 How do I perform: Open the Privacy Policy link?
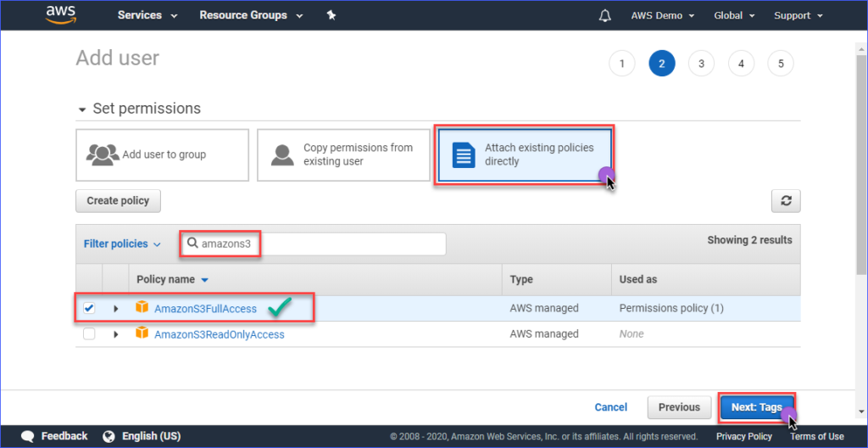coord(744,436)
